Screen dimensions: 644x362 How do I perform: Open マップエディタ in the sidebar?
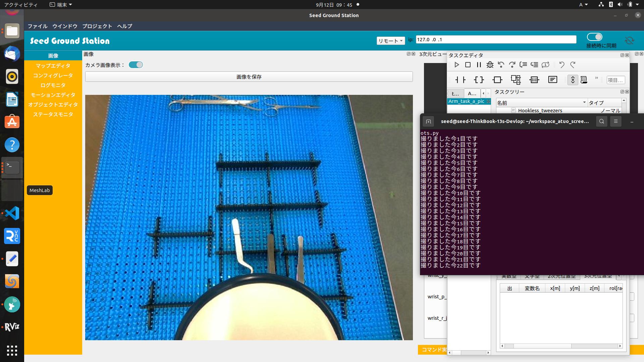coord(53,66)
